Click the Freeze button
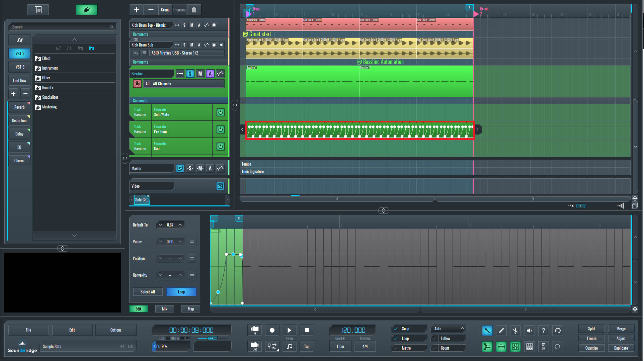Screen dimensions: 644x361 tap(591, 338)
